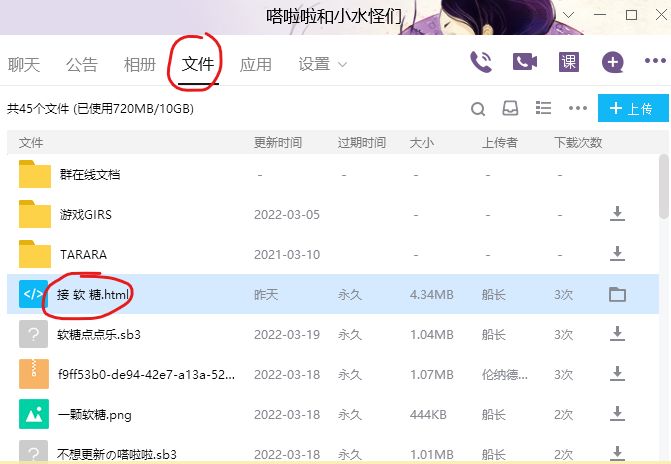Open the class (课) feature icon
Viewport: 671px width, 464px height.
569,62
